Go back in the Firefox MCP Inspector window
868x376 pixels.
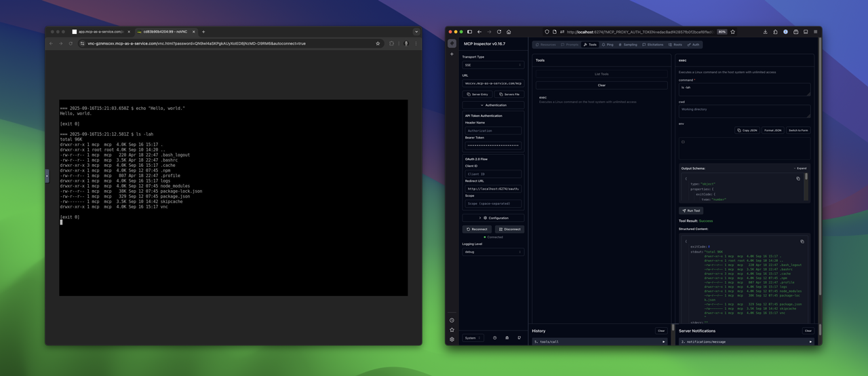click(x=479, y=32)
